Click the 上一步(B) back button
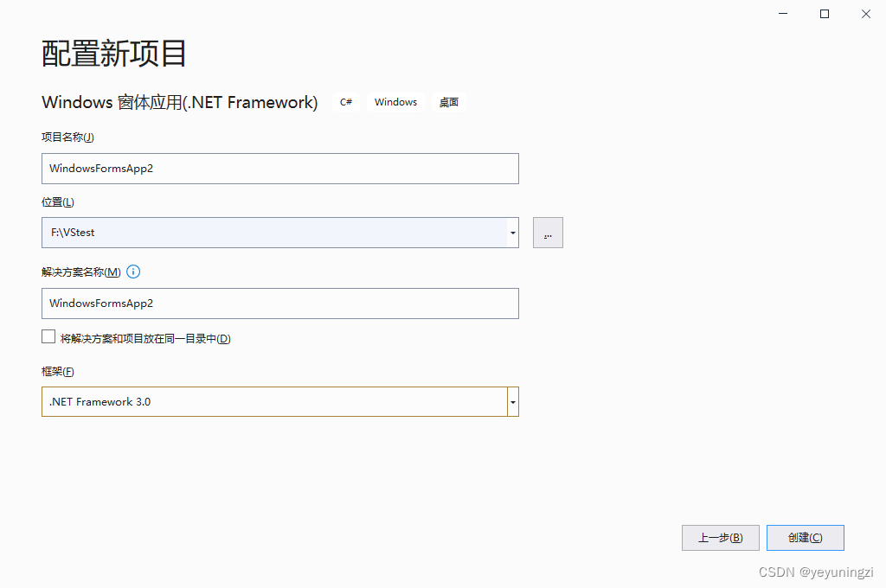886x588 pixels. 721,538
